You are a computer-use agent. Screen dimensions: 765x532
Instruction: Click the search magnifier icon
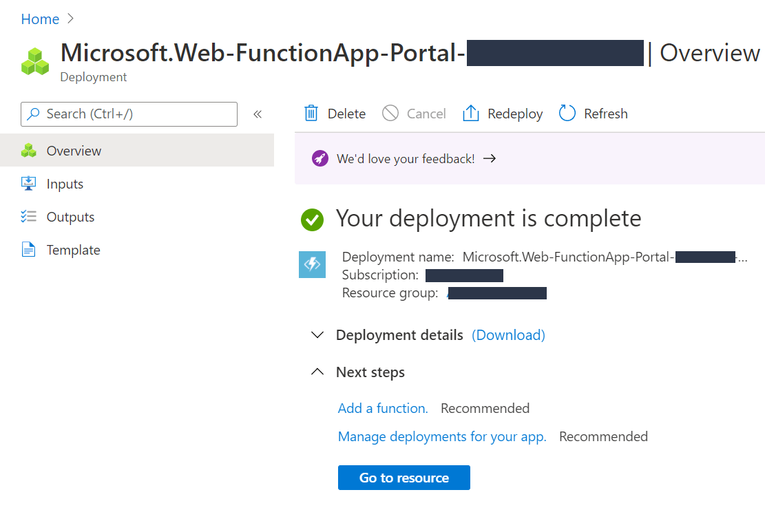[x=33, y=114]
